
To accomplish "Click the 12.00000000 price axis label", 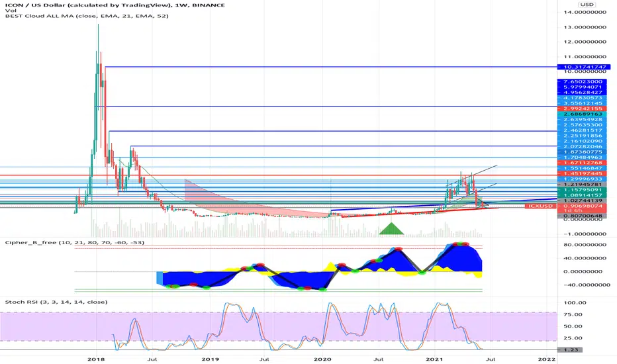I will point(585,42).
